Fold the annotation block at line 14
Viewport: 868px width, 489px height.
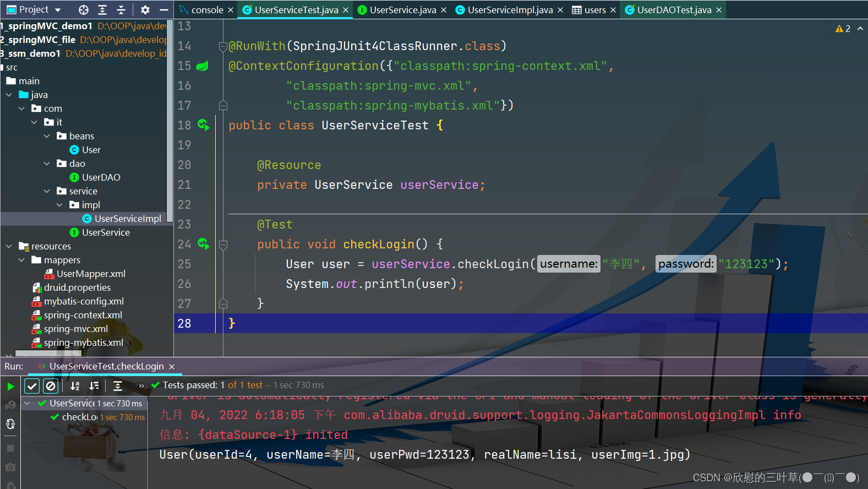point(223,46)
